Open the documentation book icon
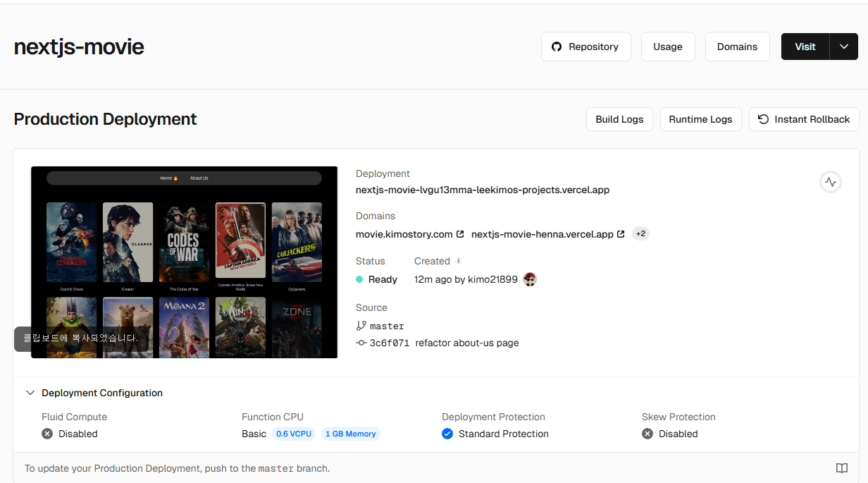 842,468
